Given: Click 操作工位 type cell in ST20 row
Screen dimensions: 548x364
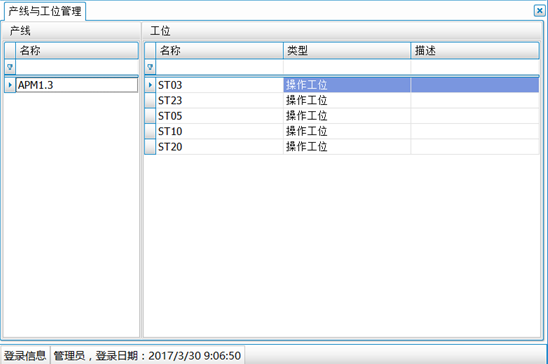Looking at the screenshot, I should (x=347, y=147).
